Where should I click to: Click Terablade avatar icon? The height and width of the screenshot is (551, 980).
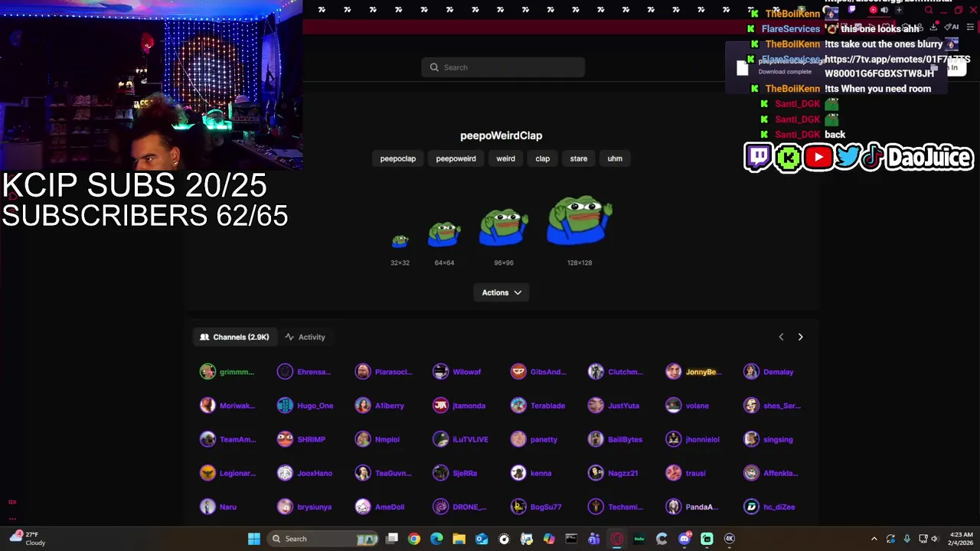tap(518, 406)
